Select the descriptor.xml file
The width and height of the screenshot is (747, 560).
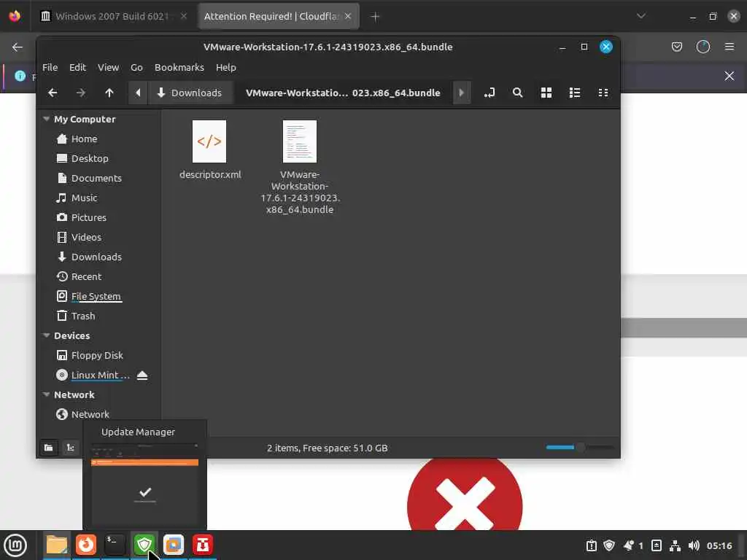click(209, 150)
